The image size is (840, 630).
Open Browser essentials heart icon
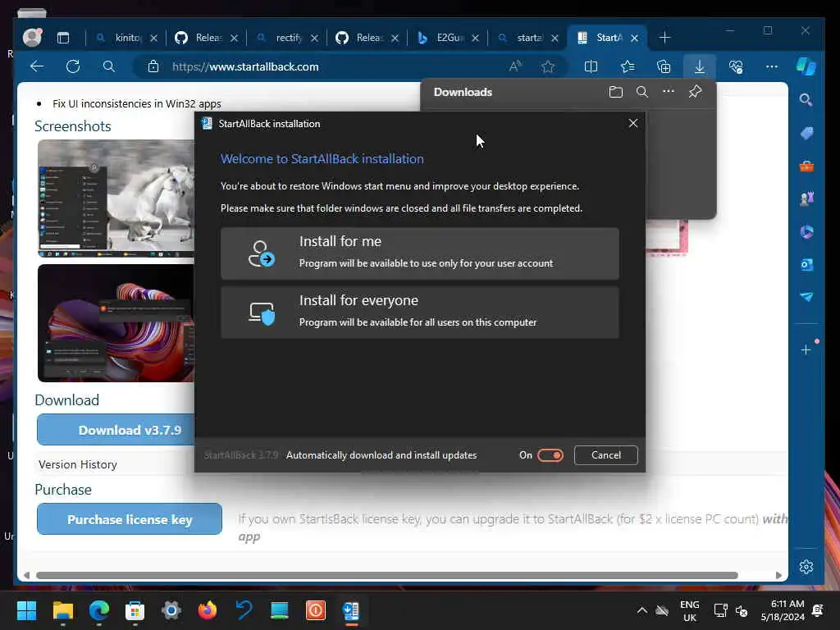coord(736,66)
